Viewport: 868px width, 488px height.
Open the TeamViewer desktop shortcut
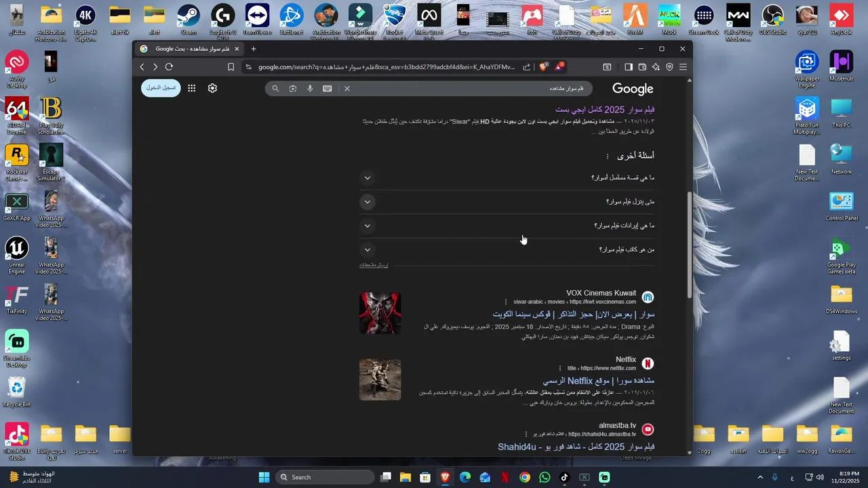pos(257,20)
